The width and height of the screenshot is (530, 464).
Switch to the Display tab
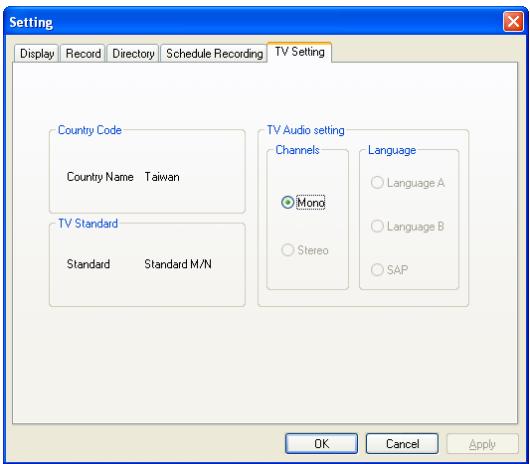[37, 53]
